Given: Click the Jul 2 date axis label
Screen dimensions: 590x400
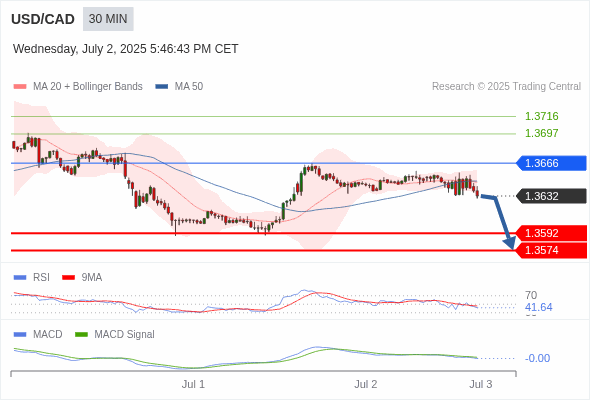Looking at the screenshot, I should coord(365,384).
